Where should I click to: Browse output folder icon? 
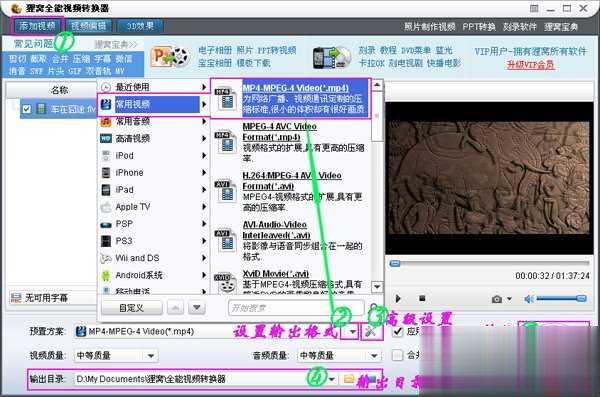(349, 379)
